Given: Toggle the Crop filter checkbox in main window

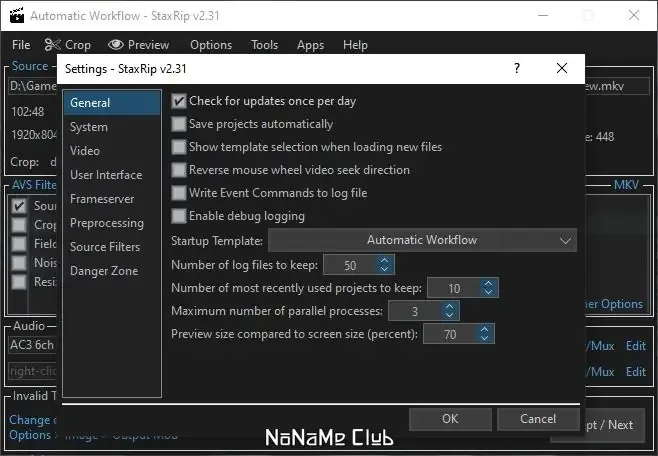Looking at the screenshot, I should pos(19,225).
